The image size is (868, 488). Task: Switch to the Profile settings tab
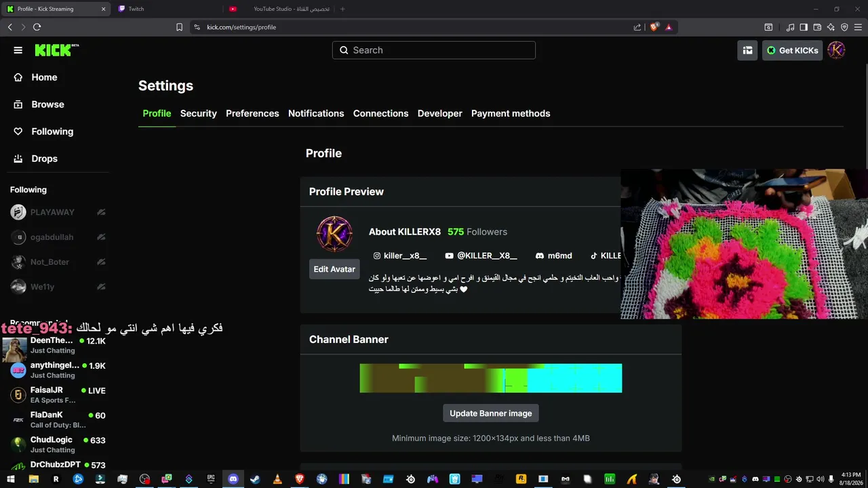tap(157, 113)
